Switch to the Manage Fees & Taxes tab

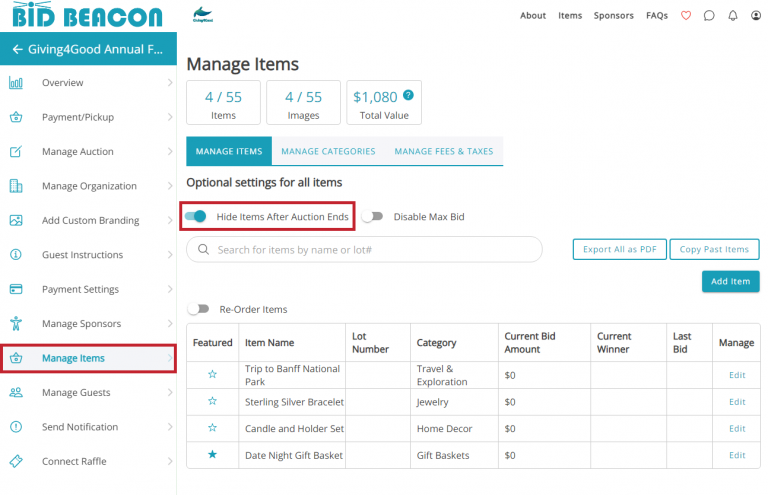click(444, 151)
